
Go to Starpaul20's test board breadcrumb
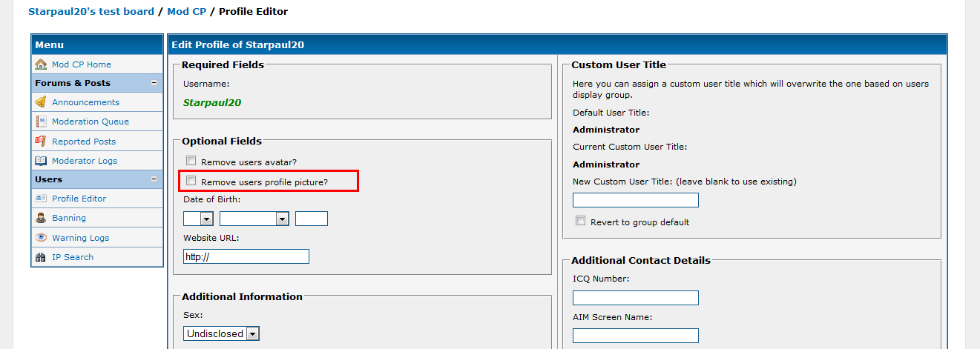[x=91, y=11]
